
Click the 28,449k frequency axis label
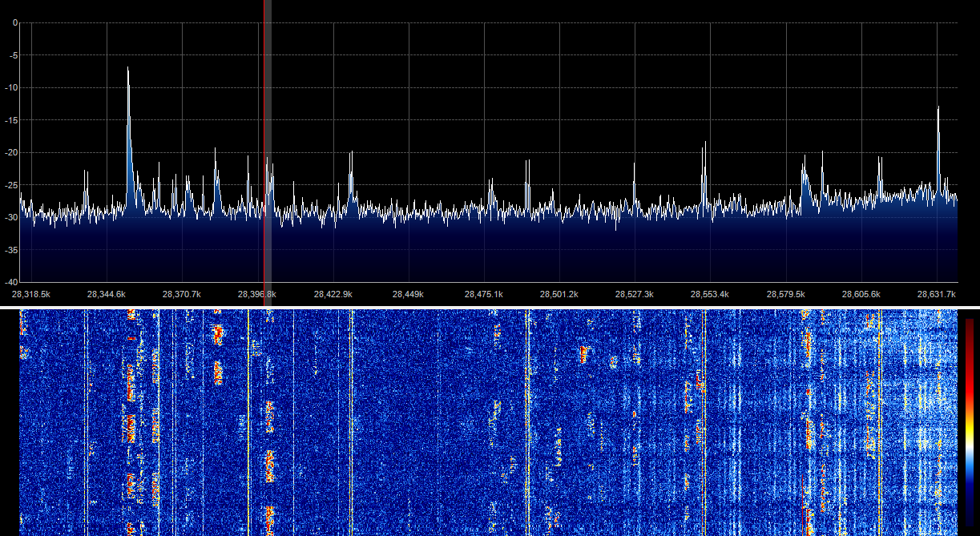click(x=408, y=294)
